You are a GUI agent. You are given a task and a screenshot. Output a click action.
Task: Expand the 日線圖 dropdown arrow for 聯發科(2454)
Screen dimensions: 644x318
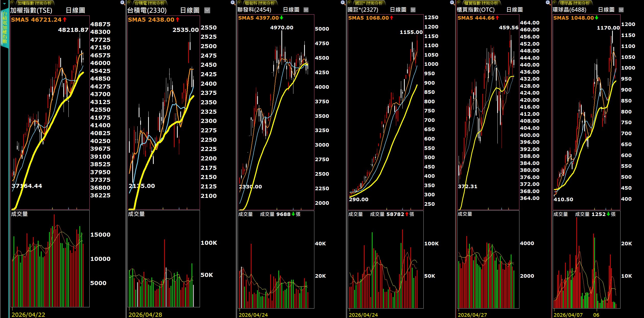(x=306, y=10)
